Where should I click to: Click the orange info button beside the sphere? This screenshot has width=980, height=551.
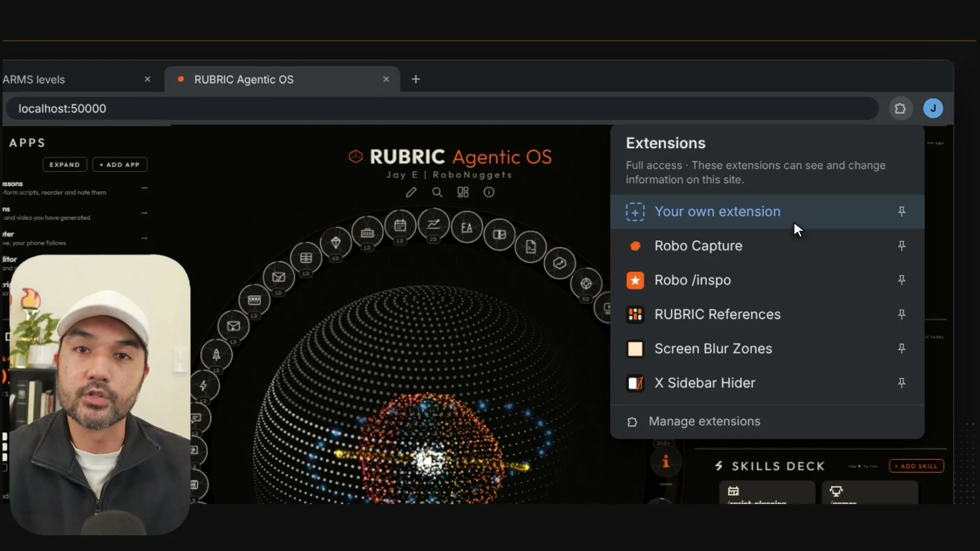[666, 462]
